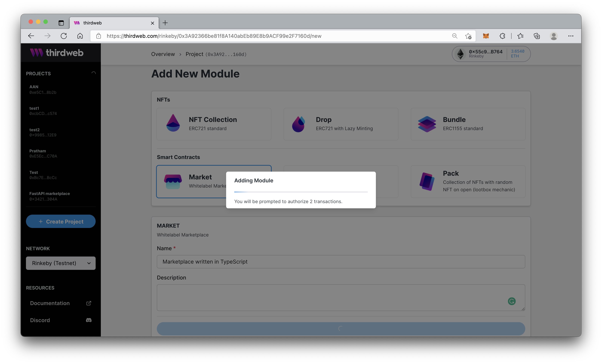
Task: Click the Pack lootbox description text
Action: point(479,186)
